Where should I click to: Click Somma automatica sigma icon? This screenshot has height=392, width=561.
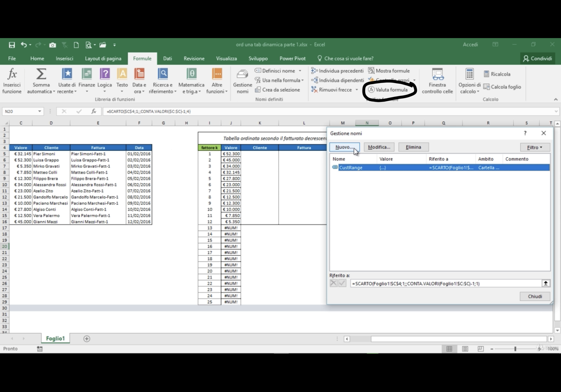coord(41,74)
